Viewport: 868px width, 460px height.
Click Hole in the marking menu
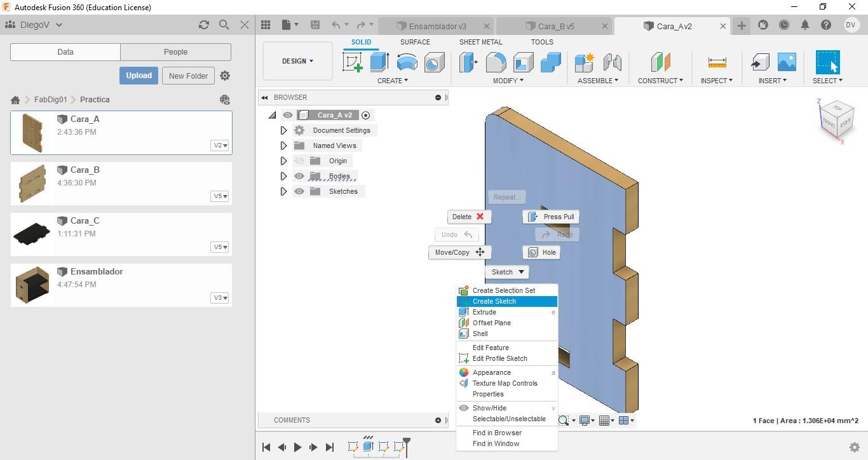point(542,252)
